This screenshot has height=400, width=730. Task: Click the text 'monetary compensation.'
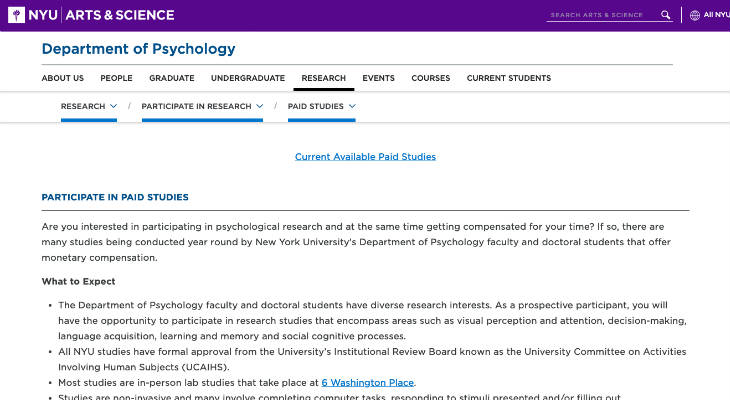click(x=99, y=258)
